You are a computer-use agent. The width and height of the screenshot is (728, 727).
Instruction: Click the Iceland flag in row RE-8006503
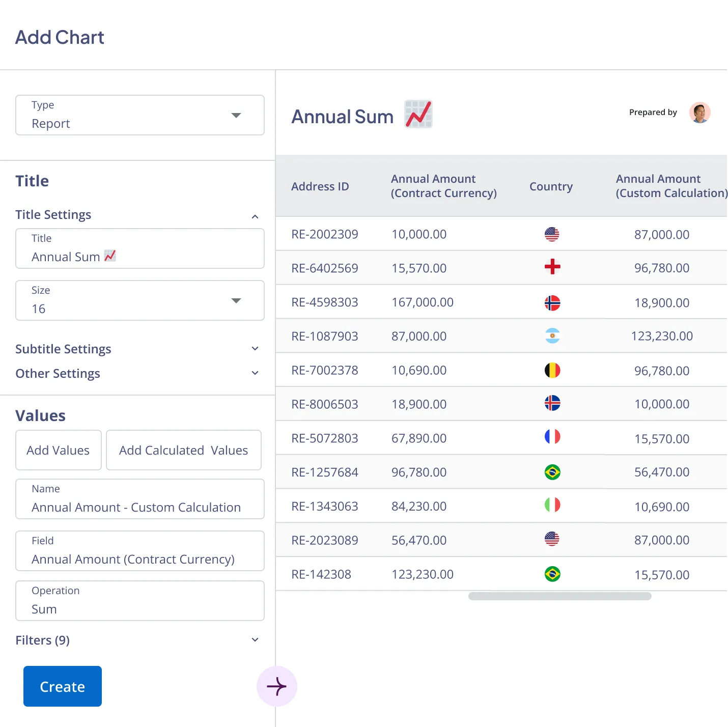[x=552, y=403]
